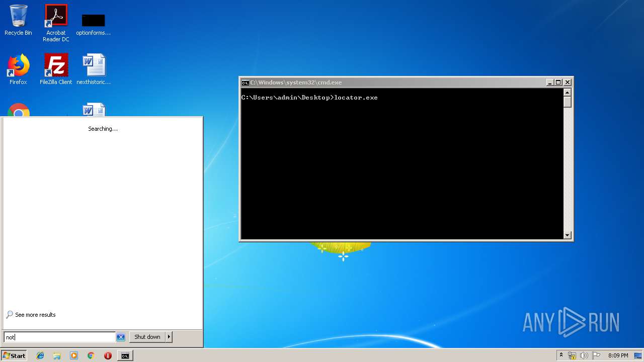Screen dimensions: 644x362
Task: Open the cmd.exe window system menu icon
Action: click(x=245, y=82)
